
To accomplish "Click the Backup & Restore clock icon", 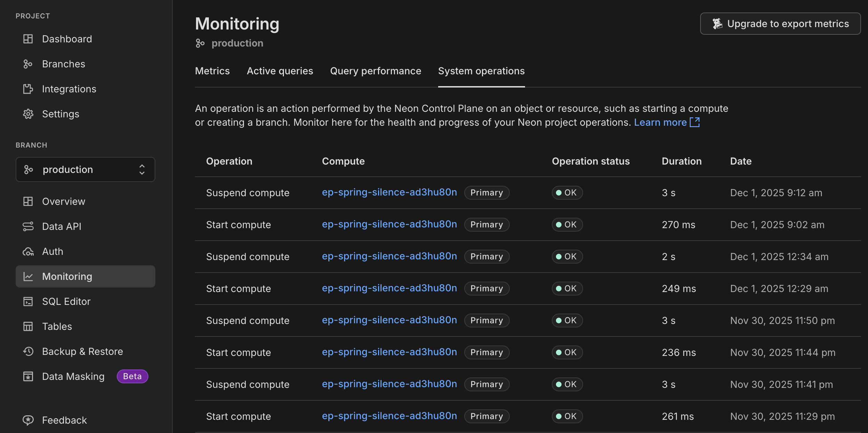I will click(28, 351).
